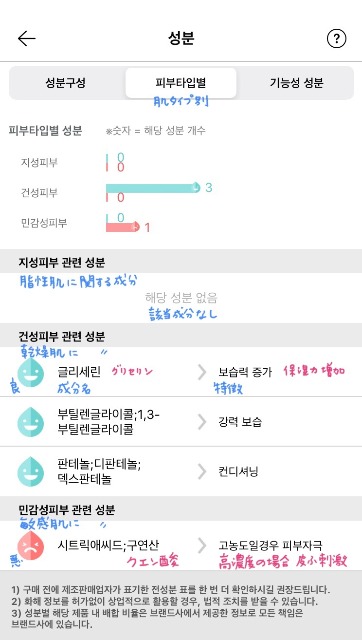Open the 기능성 성분 tab
Screen dimensions: 362x640
tap(297, 83)
